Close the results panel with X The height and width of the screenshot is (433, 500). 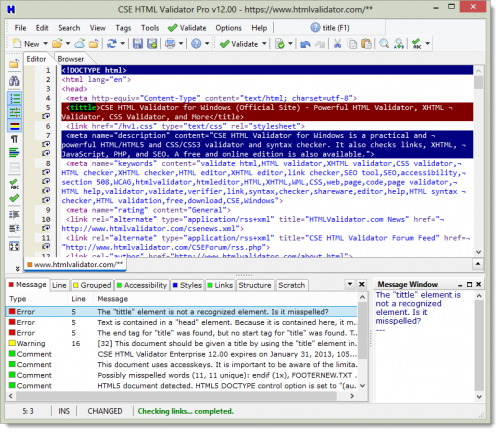362,284
